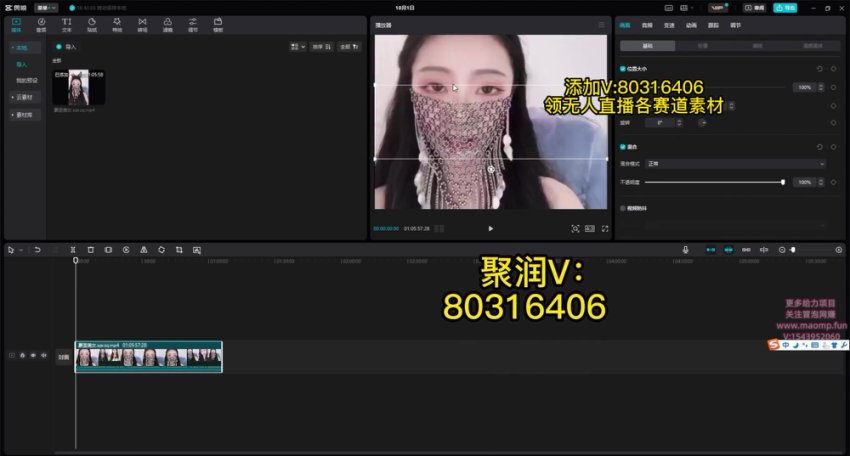Image resolution: width=850 pixels, height=456 pixels.
Task: Click the 导入 (import) button in media panel
Action: point(67,46)
